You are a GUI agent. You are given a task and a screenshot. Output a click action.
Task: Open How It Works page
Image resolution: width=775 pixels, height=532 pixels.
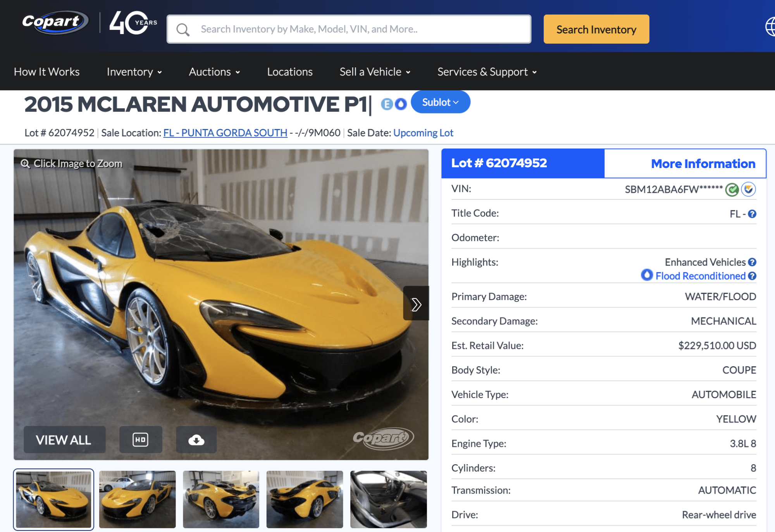46,72
